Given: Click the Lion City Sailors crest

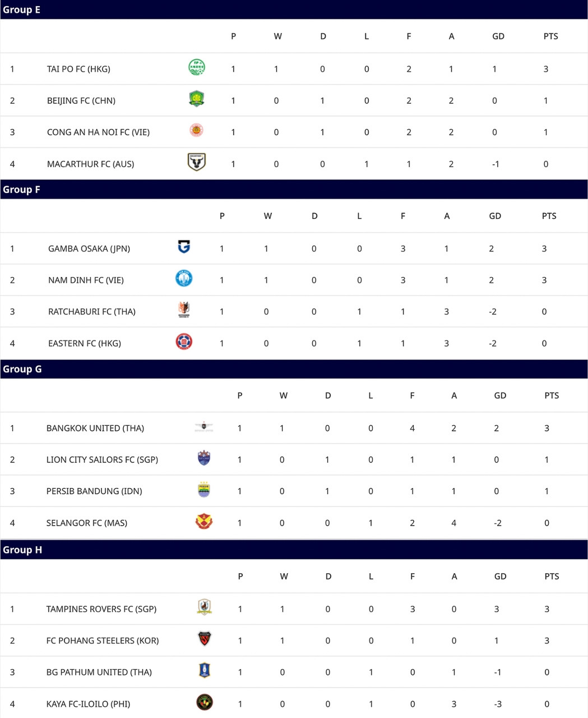Looking at the screenshot, I should pyautogui.click(x=204, y=458).
